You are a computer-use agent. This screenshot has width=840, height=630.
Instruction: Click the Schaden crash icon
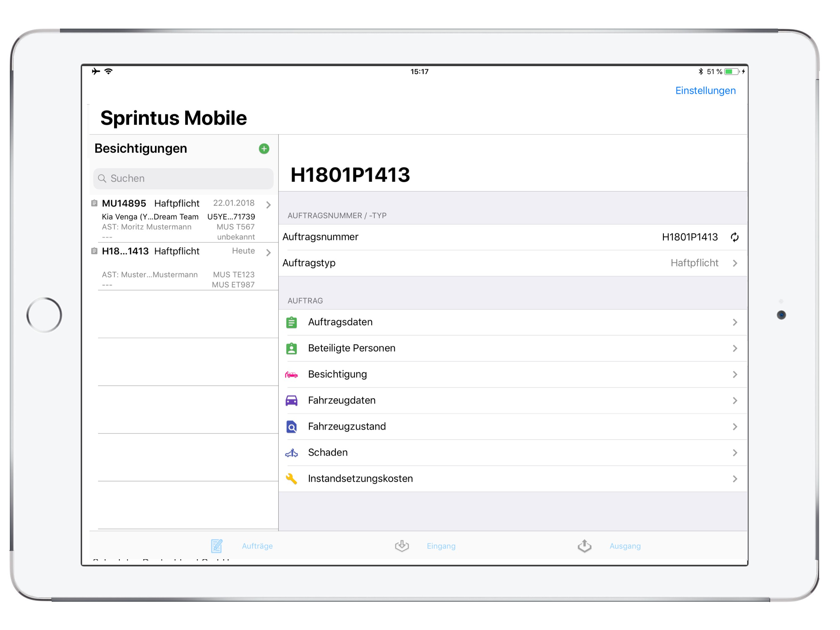(291, 453)
